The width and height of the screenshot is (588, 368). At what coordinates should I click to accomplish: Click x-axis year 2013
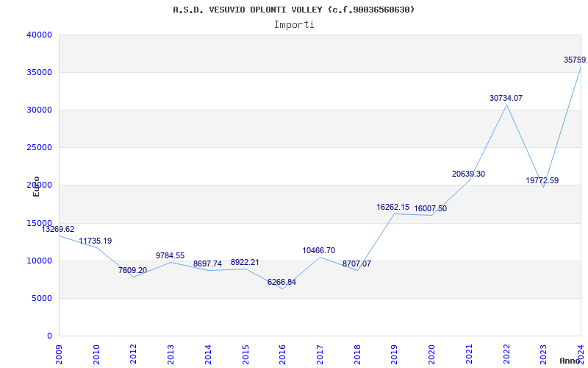(x=171, y=355)
